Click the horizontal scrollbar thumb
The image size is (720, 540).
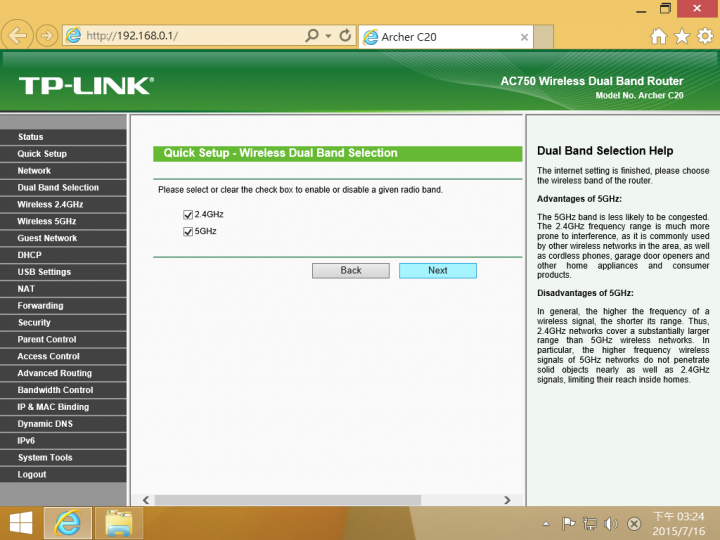288,500
